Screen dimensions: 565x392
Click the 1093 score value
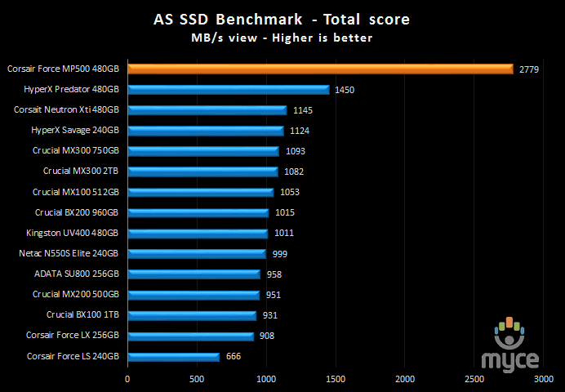click(296, 151)
